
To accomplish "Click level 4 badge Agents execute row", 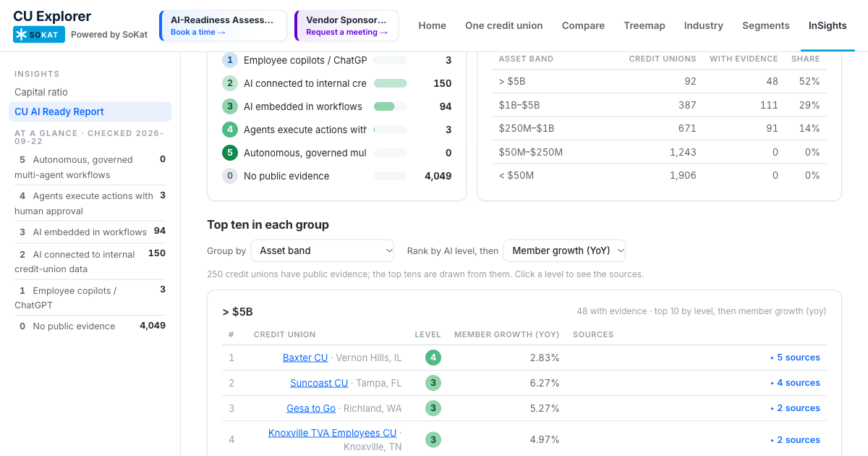I will 230,130.
